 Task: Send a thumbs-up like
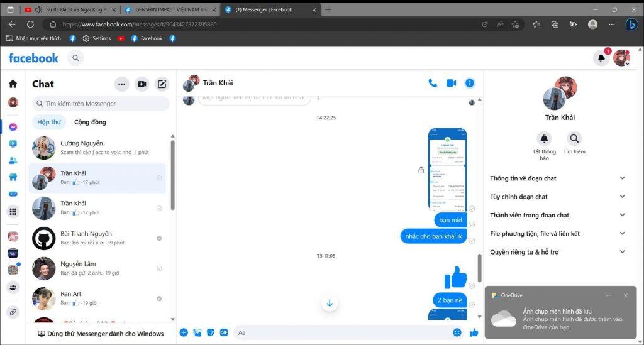click(x=474, y=332)
